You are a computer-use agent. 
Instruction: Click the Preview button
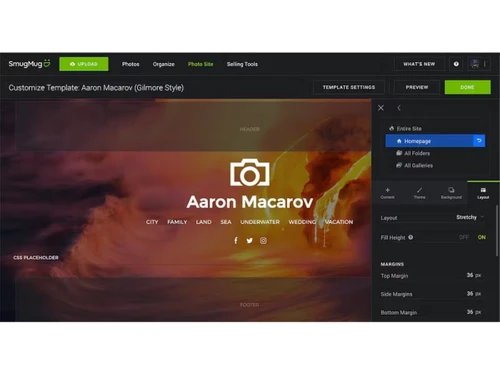click(x=417, y=87)
